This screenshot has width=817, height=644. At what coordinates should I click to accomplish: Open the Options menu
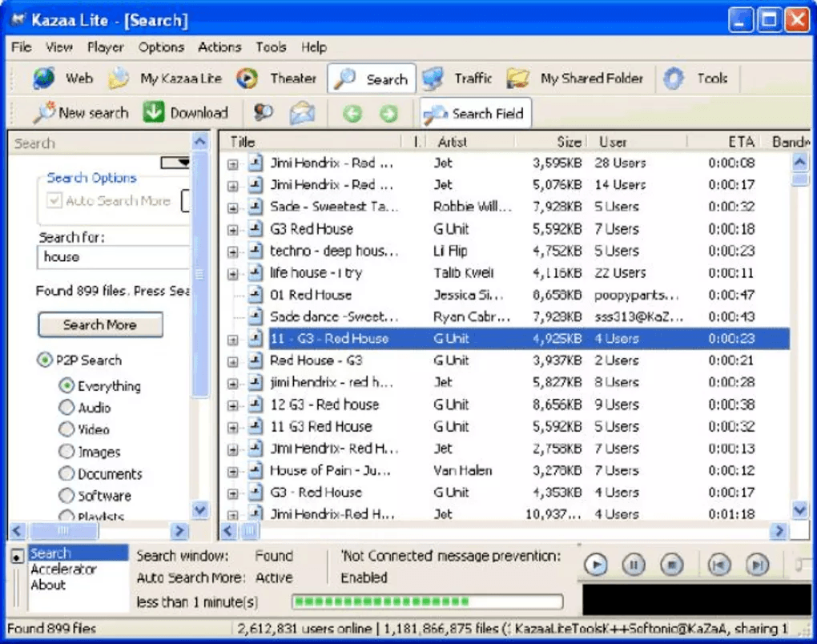[160, 47]
